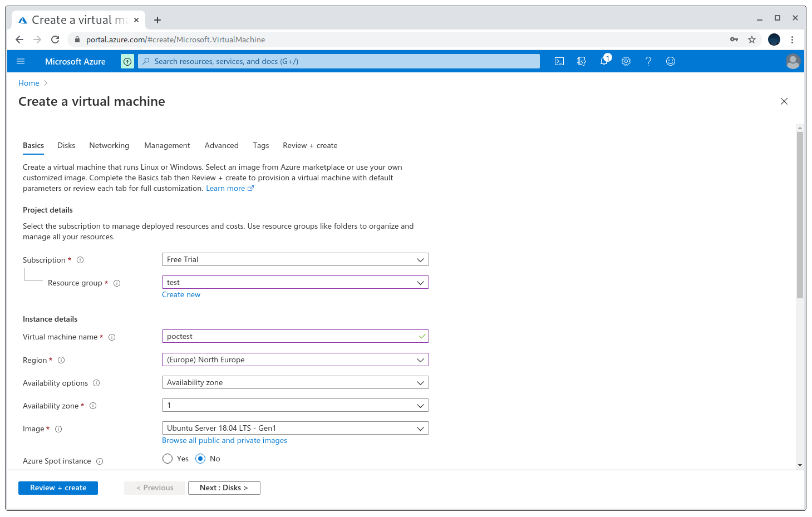
Task: Open a new browser tab
Action: (158, 20)
